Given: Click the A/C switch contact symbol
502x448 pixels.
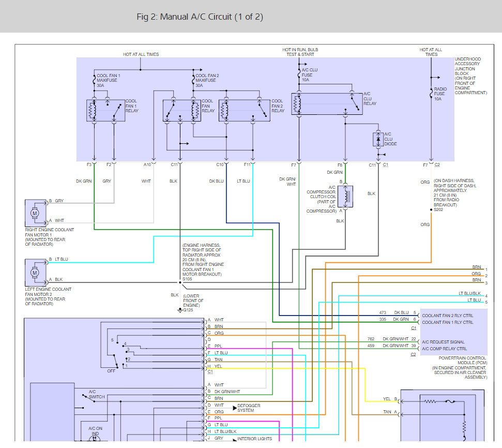Looking at the screenshot, I should tap(89, 398).
